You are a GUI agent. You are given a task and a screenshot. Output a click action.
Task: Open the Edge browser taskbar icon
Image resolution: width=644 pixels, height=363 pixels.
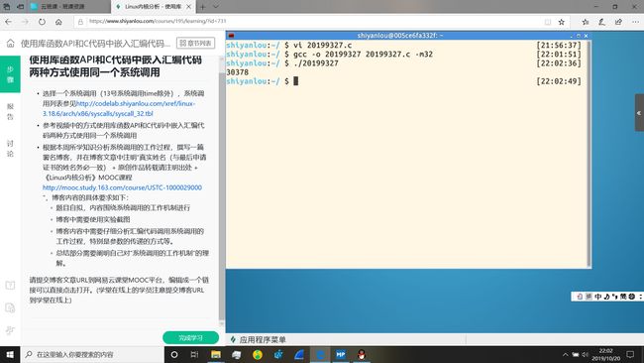(x=320, y=354)
